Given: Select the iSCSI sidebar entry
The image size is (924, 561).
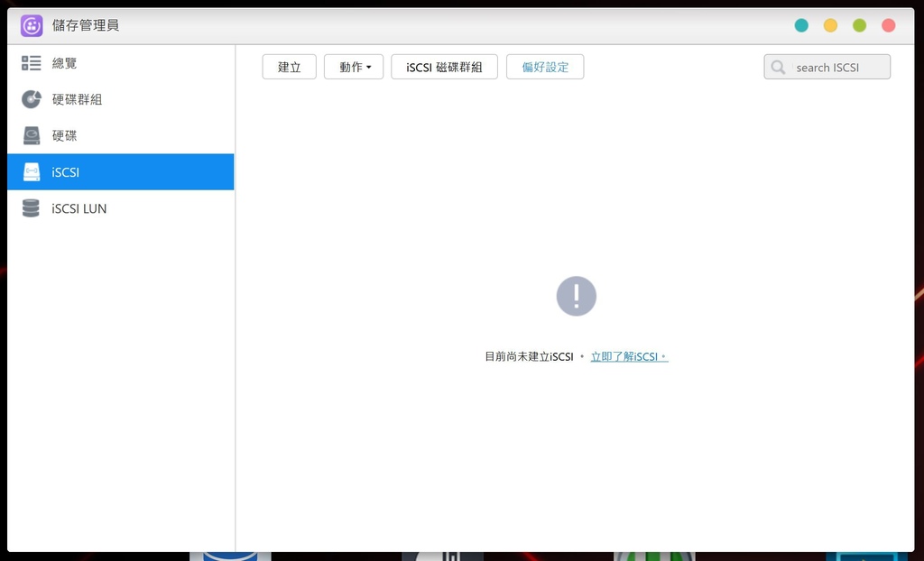Looking at the screenshot, I should [121, 171].
